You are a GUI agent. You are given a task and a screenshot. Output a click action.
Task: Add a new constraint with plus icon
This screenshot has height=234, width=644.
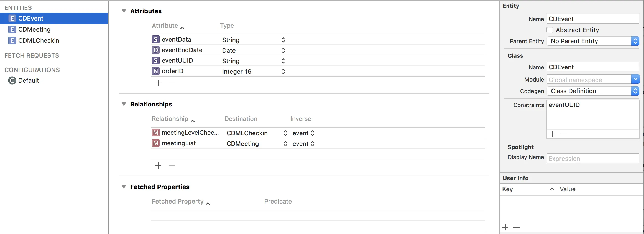coord(553,134)
